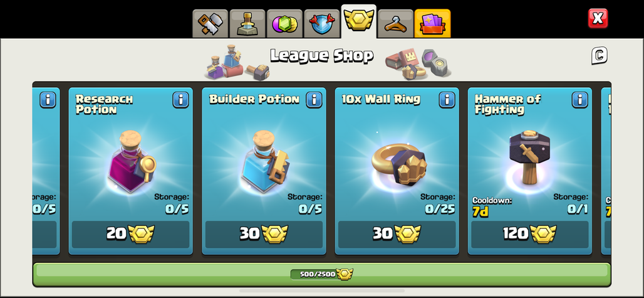
Task: Open the purple cards offers tab
Action: click(x=432, y=23)
